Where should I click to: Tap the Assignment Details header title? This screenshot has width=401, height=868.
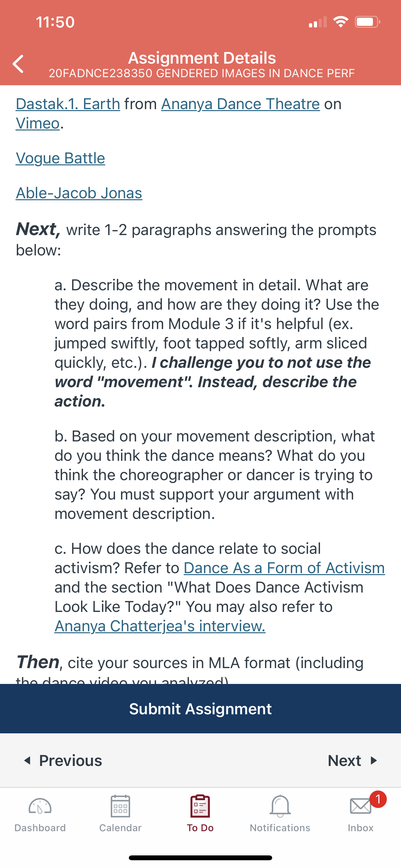[202, 58]
